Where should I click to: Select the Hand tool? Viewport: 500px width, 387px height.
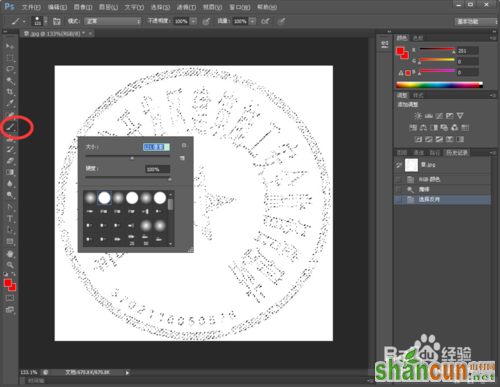tap(10, 254)
